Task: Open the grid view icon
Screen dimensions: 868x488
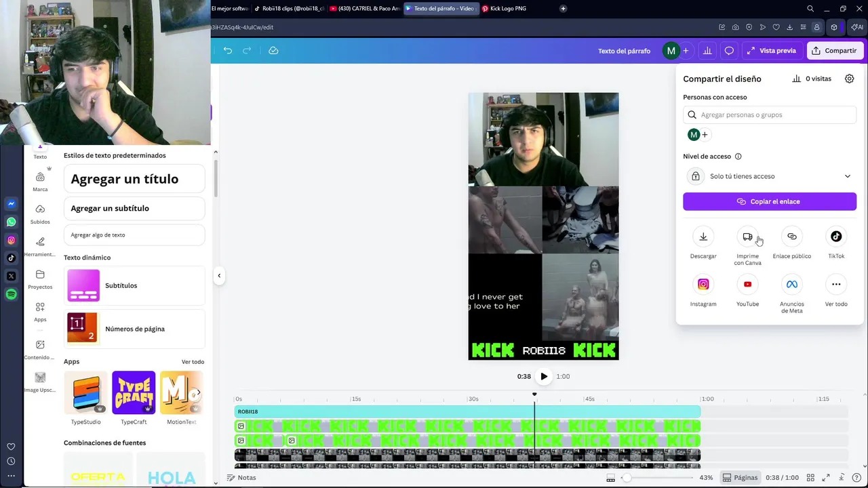Action: (x=810, y=478)
